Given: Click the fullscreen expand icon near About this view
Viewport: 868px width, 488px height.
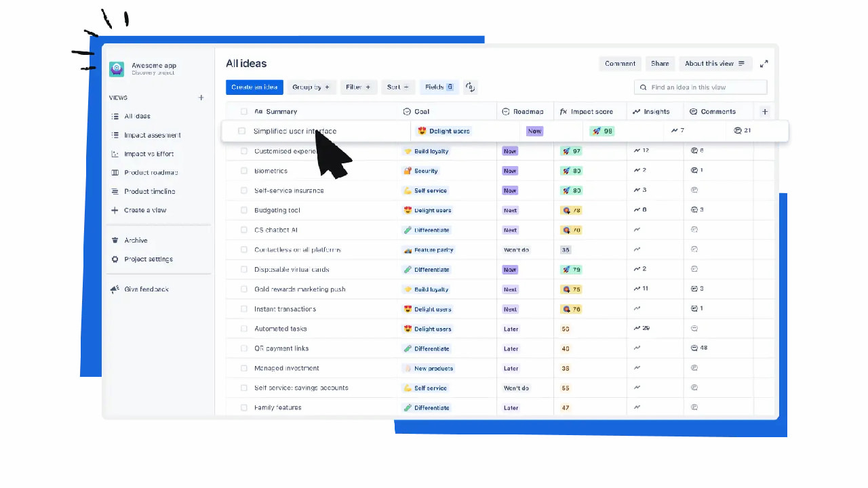Looking at the screenshot, I should coord(764,63).
